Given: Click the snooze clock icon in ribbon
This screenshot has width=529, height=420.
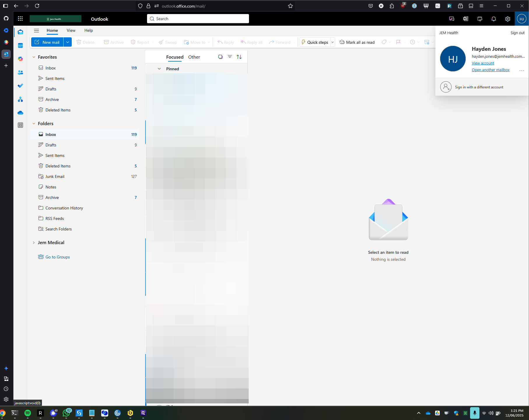Looking at the screenshot, I should (412, 42).
